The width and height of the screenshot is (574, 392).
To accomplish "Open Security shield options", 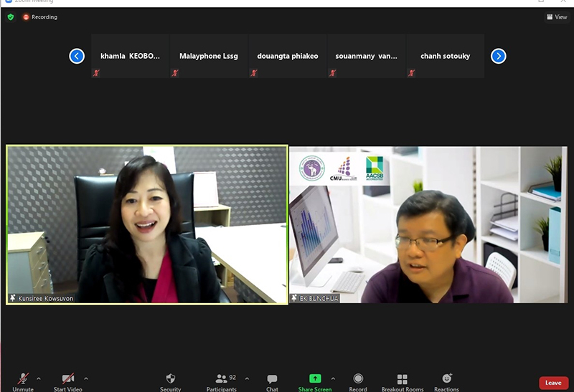I will click(x=171, y=382).
